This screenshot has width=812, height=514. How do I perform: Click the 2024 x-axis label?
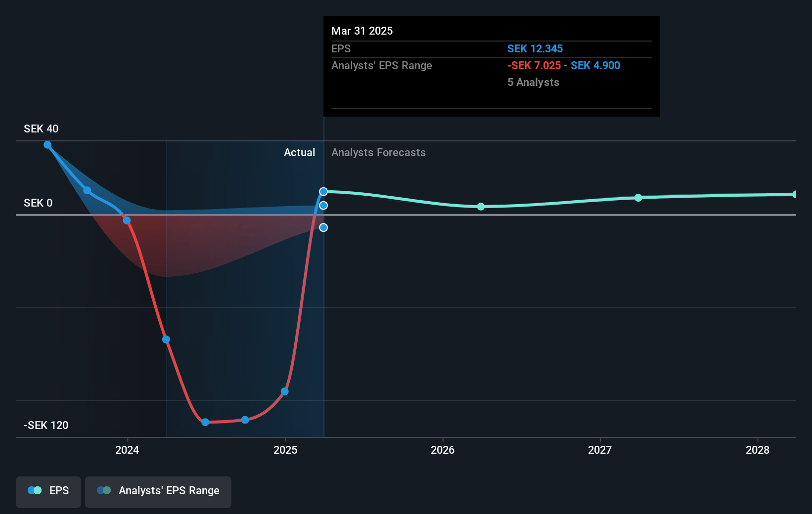[x=127, y=450]
